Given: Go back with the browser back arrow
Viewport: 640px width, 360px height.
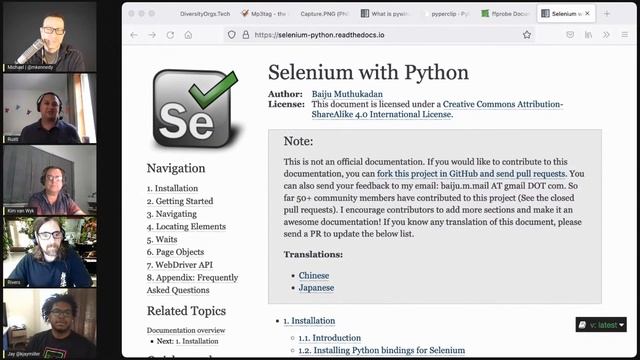Looking at the screenshot, I should click(x=134, y=35).
